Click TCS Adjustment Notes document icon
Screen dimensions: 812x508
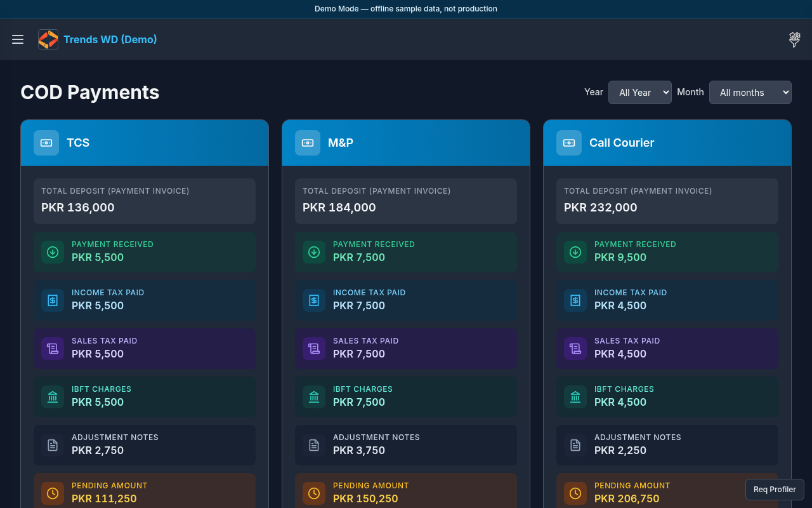(x=53, y=445)
